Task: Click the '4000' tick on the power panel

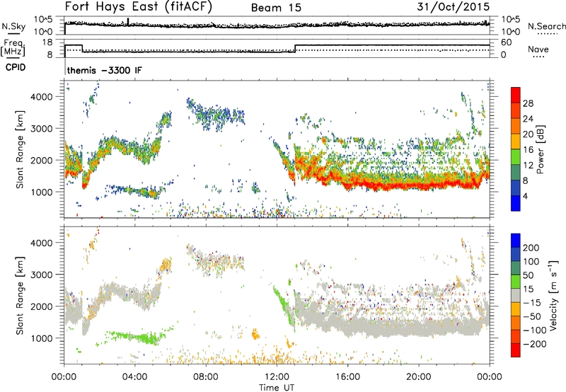Action: coord(41,97)
